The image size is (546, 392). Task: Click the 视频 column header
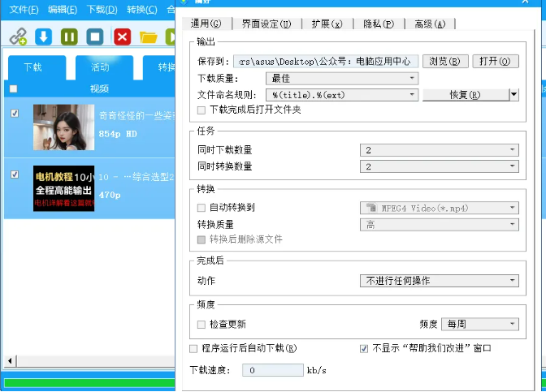coord(99,88)
